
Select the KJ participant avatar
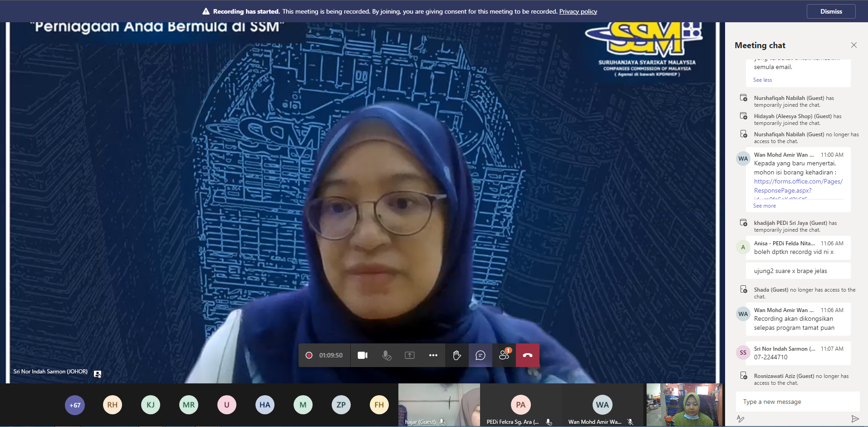click(151, 405)
